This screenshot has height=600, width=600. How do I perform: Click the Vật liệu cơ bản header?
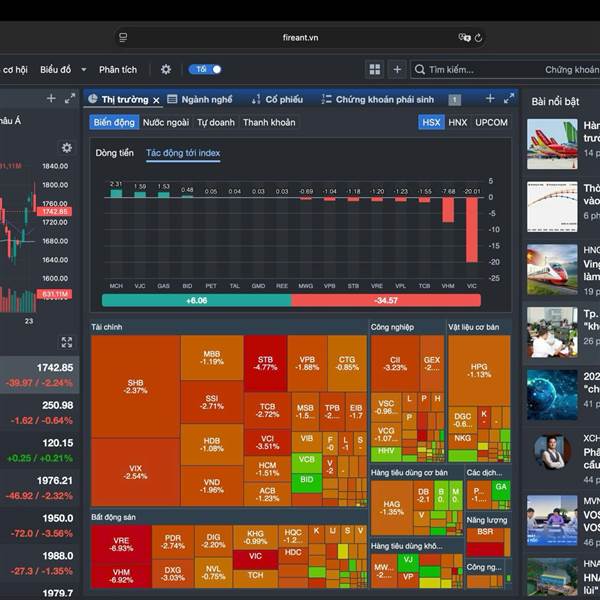click(x=473, y=327)
